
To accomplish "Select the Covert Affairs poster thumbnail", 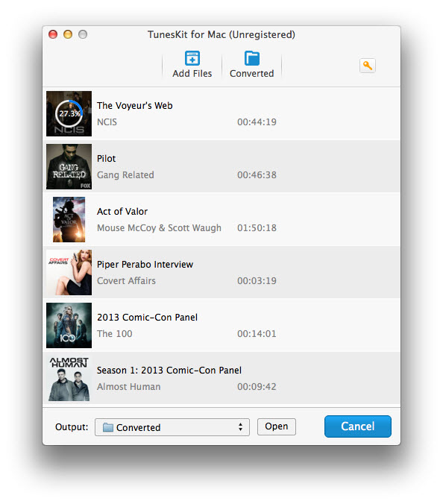I will [x=69, y=272].
